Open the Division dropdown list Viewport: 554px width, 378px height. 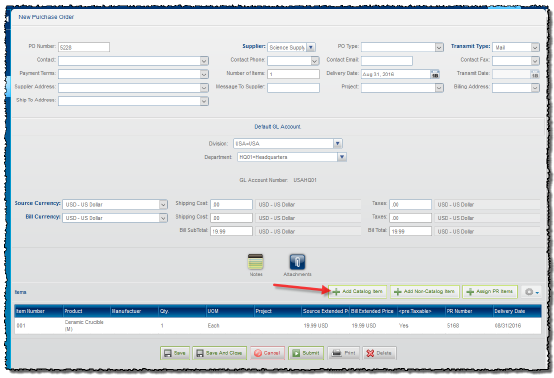(338, 143)
